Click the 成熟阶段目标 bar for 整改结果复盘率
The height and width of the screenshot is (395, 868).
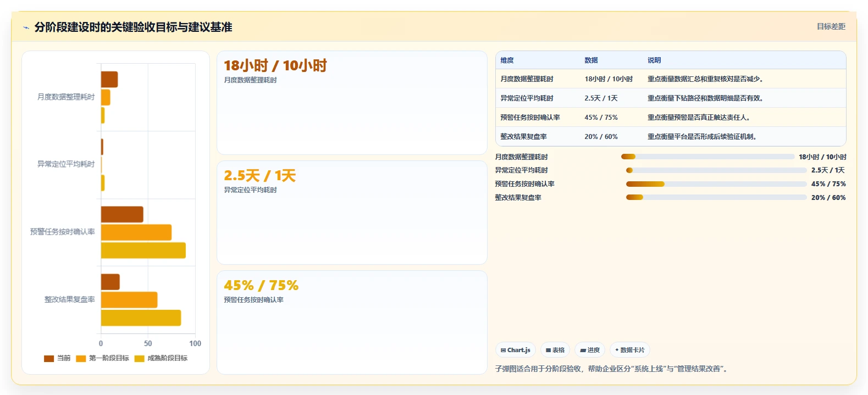(141, 318)
